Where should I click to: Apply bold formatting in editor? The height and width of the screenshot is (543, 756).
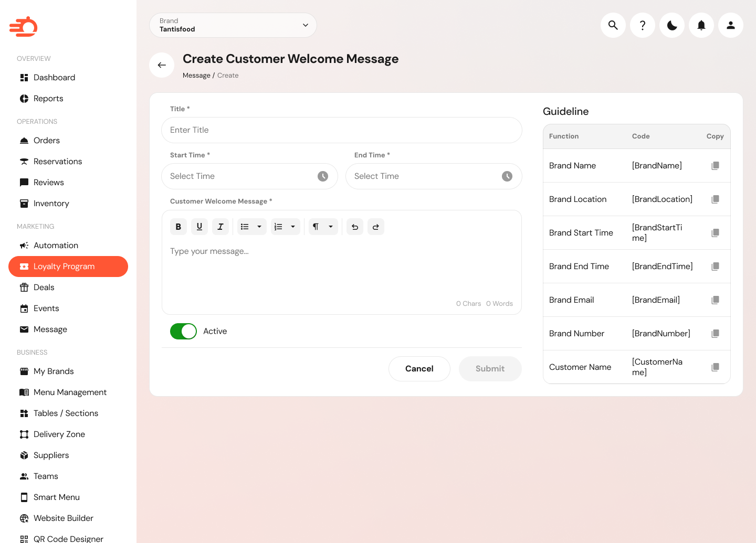178,227
